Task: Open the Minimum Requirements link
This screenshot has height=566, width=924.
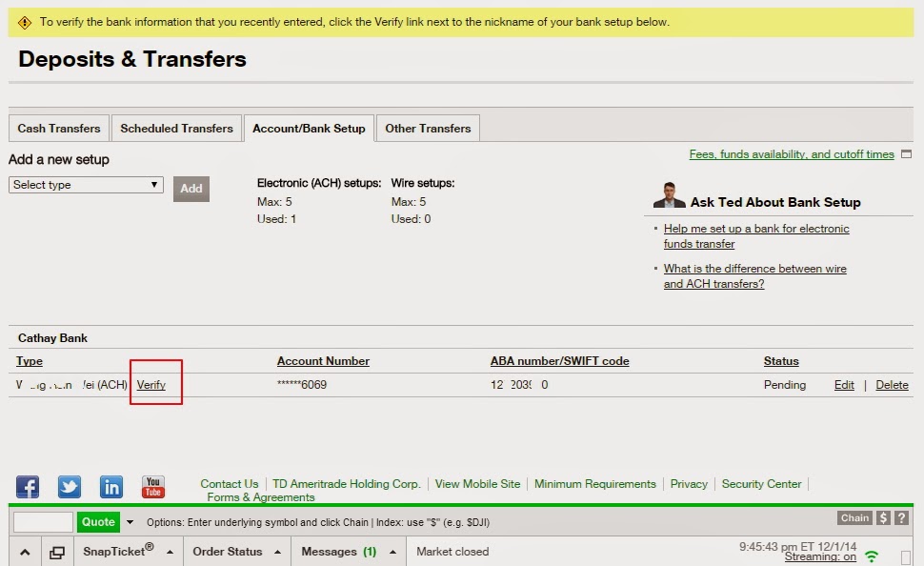Action: (x=595, y=483)
